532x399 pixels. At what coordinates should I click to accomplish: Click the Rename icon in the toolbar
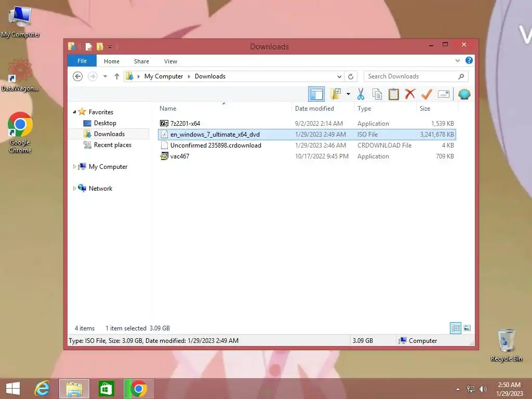(x=444, y=94)
